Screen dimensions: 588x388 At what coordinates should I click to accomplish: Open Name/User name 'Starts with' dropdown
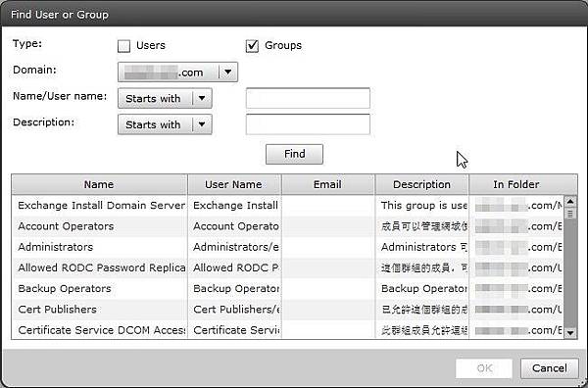(165, 98)
